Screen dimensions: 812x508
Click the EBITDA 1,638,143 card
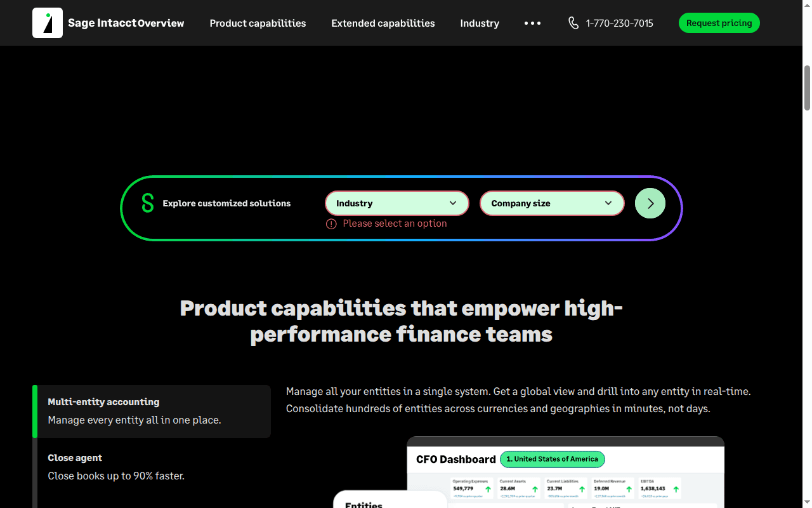(660, 490)
